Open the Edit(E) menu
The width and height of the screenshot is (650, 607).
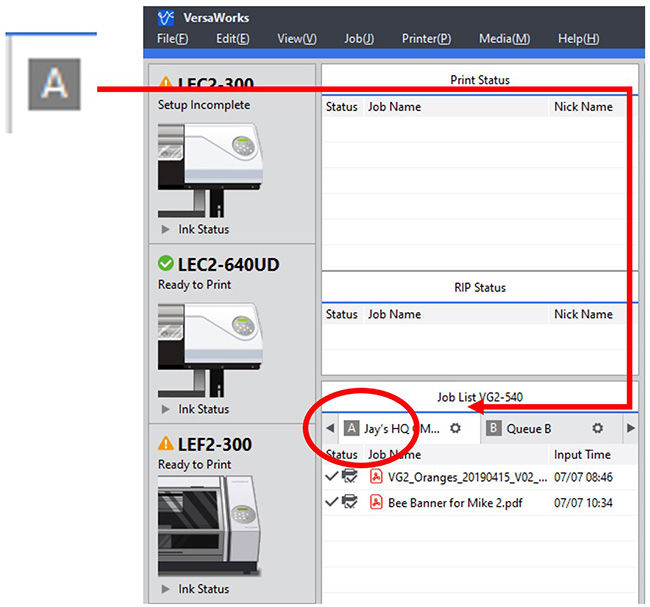tap(233, 39)
